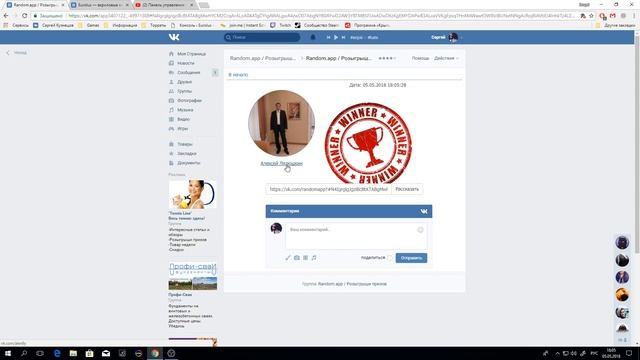
Task: Open Microsoft Edge from the taskbar
Action: click(57, 353)
